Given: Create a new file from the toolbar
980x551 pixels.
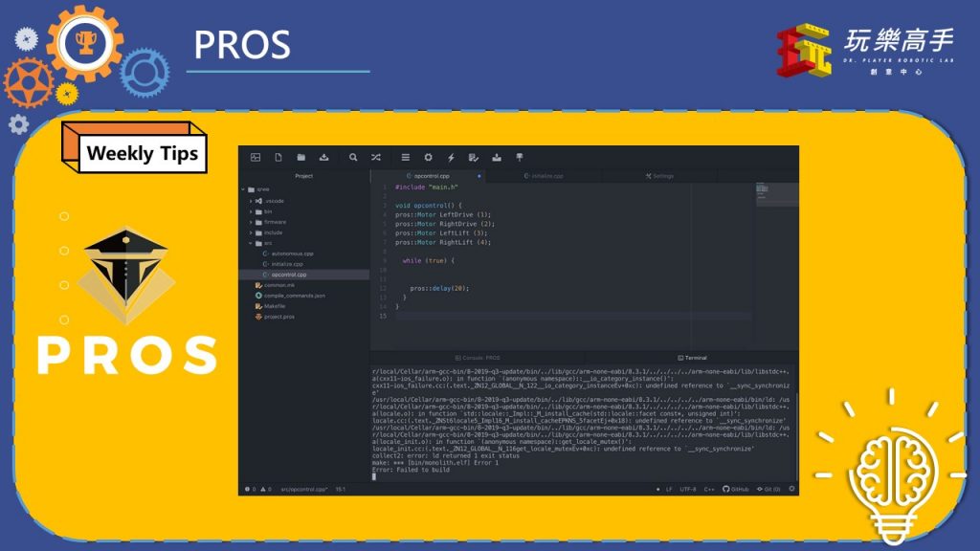Looking at the screenshot, I should (278, 158).
